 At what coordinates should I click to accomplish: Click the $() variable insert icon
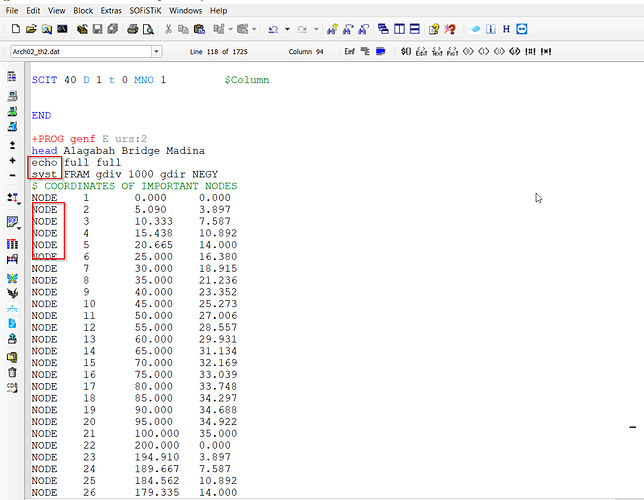pyautogui.click(x=406, y=52)
